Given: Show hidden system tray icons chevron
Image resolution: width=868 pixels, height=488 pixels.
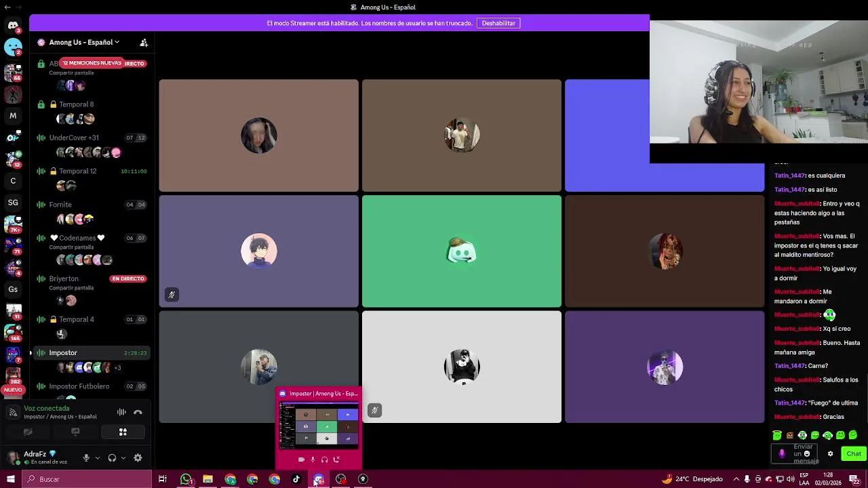Looking at the screenshot, I should (x=736, y=479).
